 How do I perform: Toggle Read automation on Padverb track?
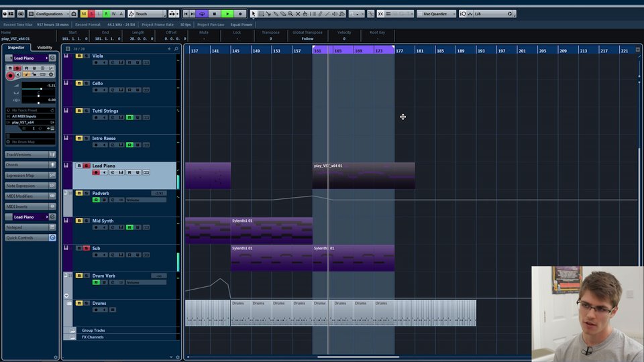click(96, 200)
